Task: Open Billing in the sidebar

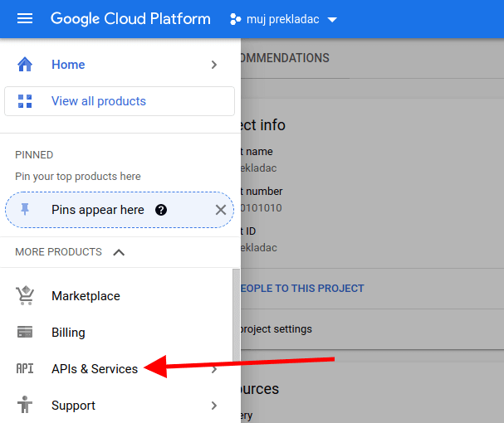Action: pyautogui.click(x=68, y=333)
